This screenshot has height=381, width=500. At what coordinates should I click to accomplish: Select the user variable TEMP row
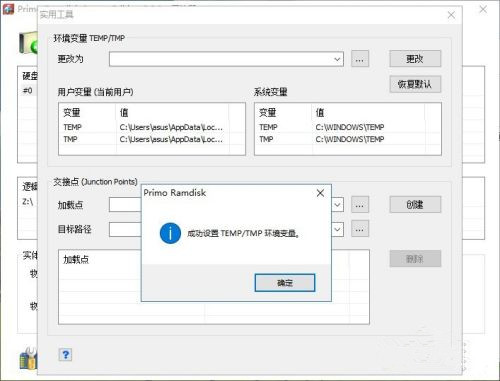(152, 127)
